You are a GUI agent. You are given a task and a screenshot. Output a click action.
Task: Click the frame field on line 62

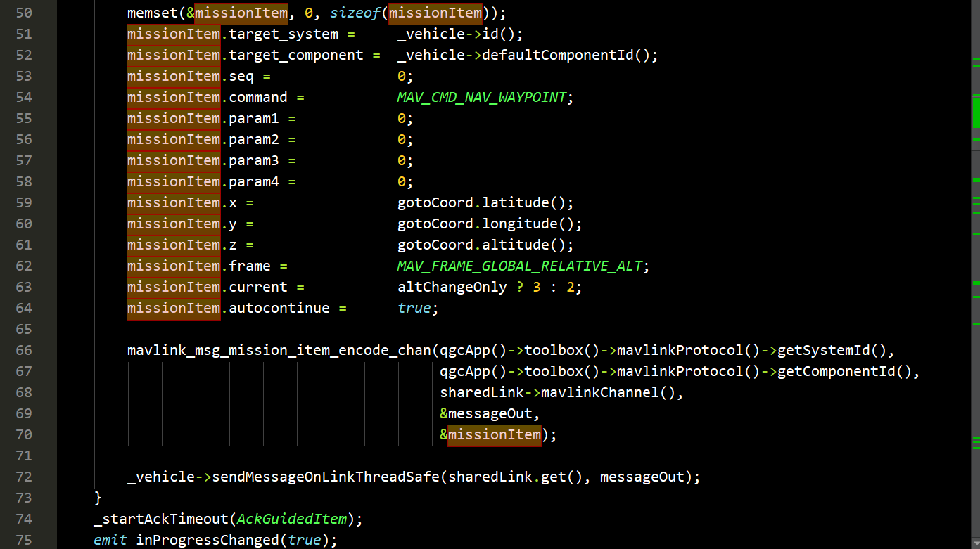coord(250,266)
